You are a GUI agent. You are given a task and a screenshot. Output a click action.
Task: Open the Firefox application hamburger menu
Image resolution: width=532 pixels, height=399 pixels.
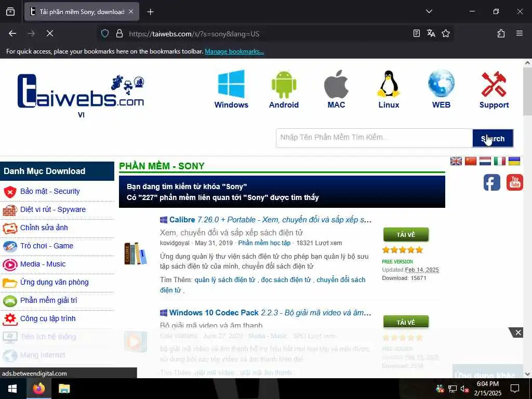pyautogui.click(x=520, y=33)
